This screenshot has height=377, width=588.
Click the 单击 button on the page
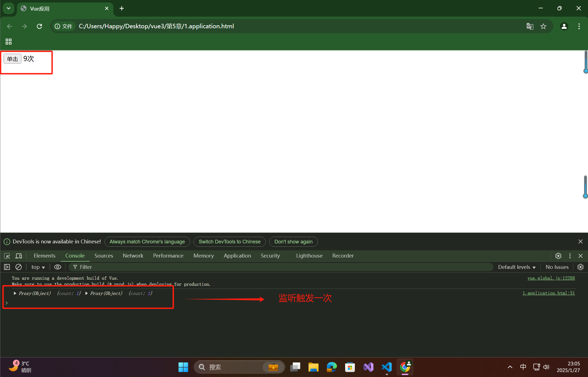point(12,59)
